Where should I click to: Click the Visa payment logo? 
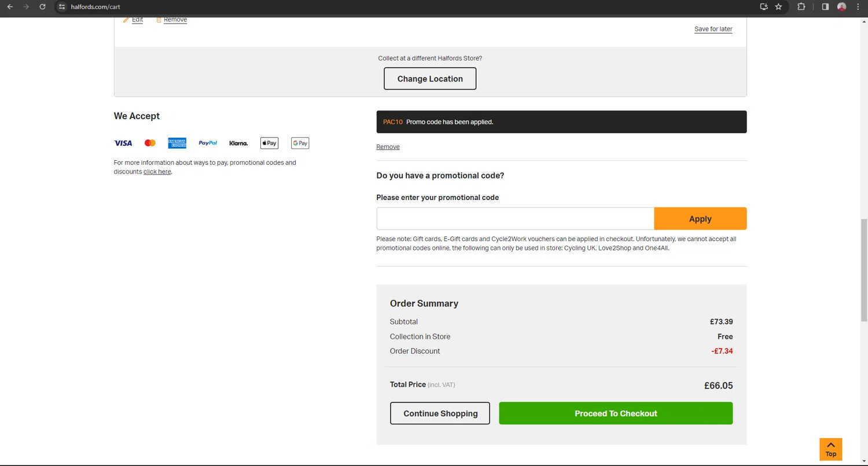pos(123,143)
